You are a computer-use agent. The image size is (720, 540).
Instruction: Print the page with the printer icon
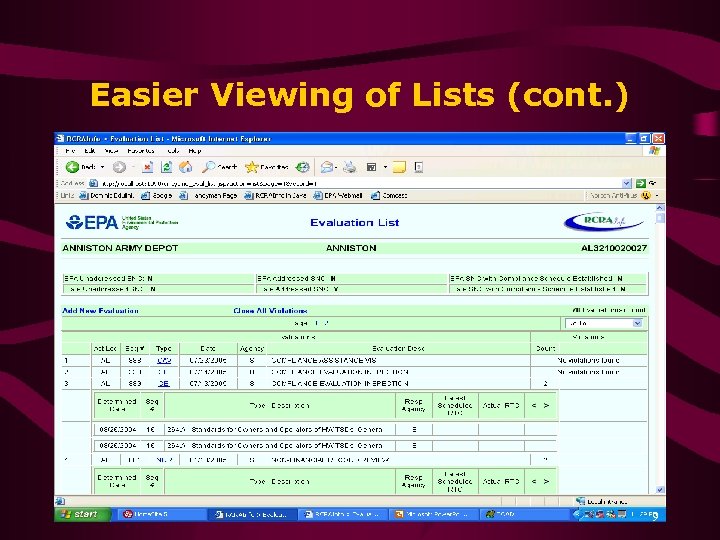click(350, 167)
